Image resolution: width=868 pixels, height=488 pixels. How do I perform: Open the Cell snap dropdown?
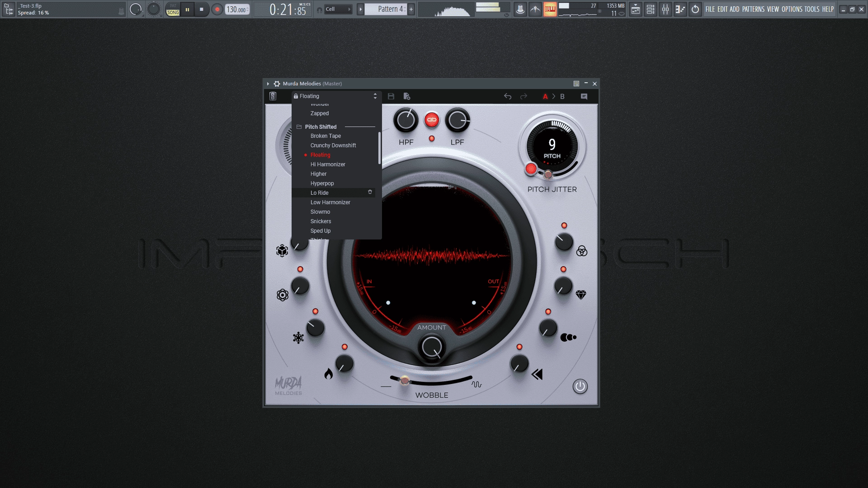338,9
